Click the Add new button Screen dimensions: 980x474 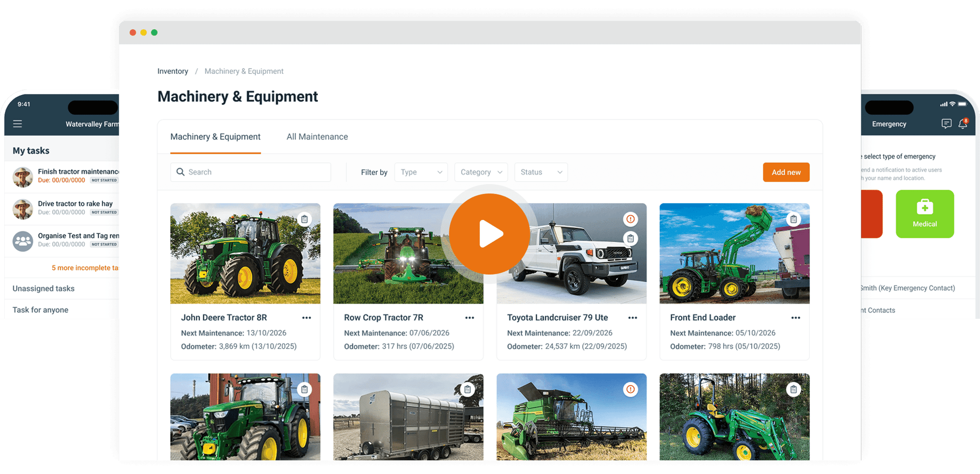click(x=786, y=172)
